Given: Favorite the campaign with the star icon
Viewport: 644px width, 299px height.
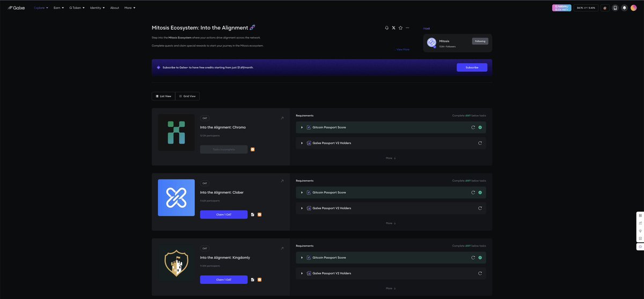Looking at the screenshot, I should pos(400,27).
